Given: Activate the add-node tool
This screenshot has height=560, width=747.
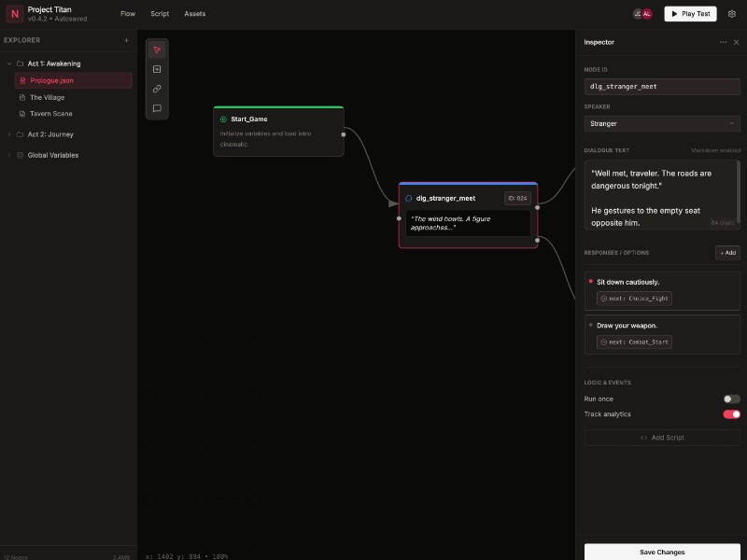Looking at the screenshot, I should click(157, 69).
